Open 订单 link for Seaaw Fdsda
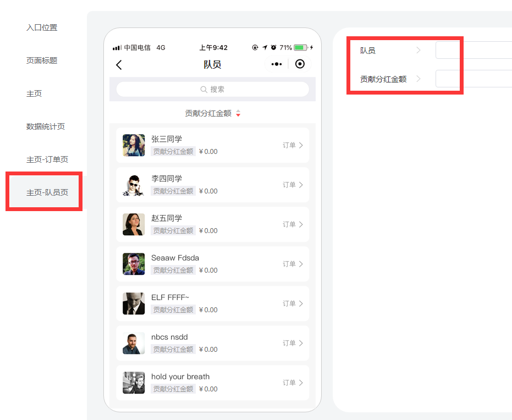512x420 pixels. (x=293, y=264)
